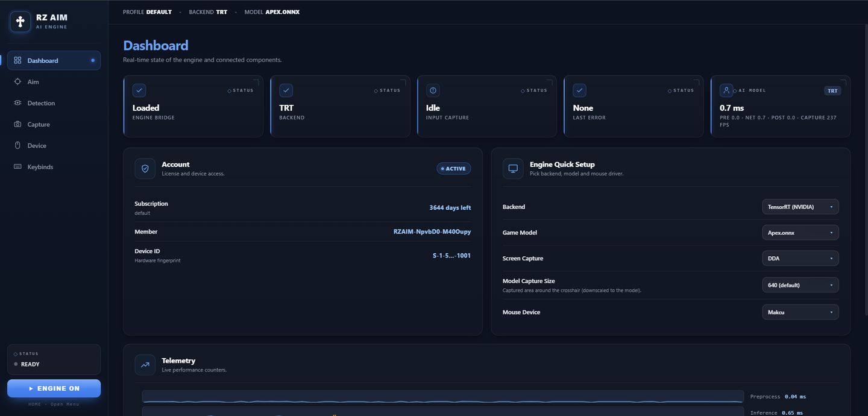Open the Game Model dropdown showing Apex.onnx

800,232
